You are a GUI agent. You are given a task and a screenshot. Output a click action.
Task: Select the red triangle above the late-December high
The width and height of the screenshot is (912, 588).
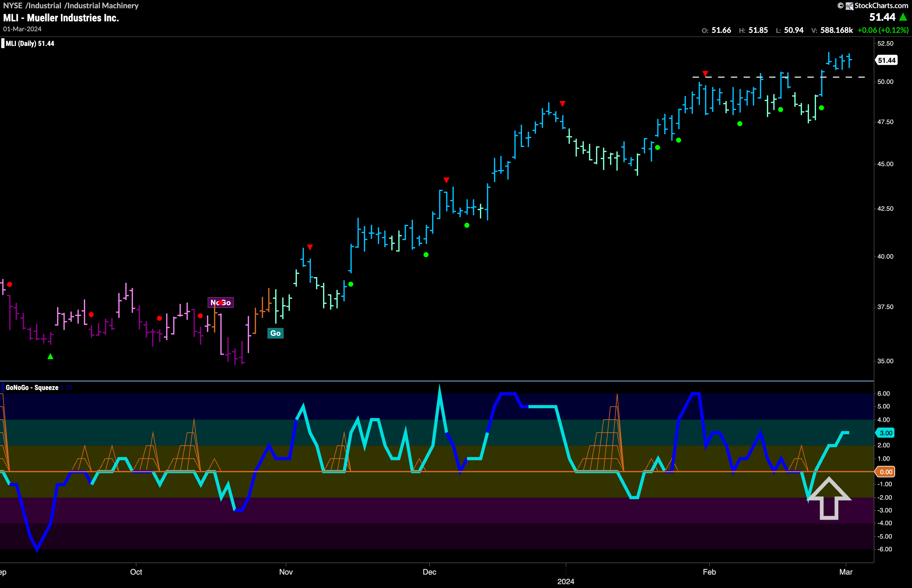(562, 104)
